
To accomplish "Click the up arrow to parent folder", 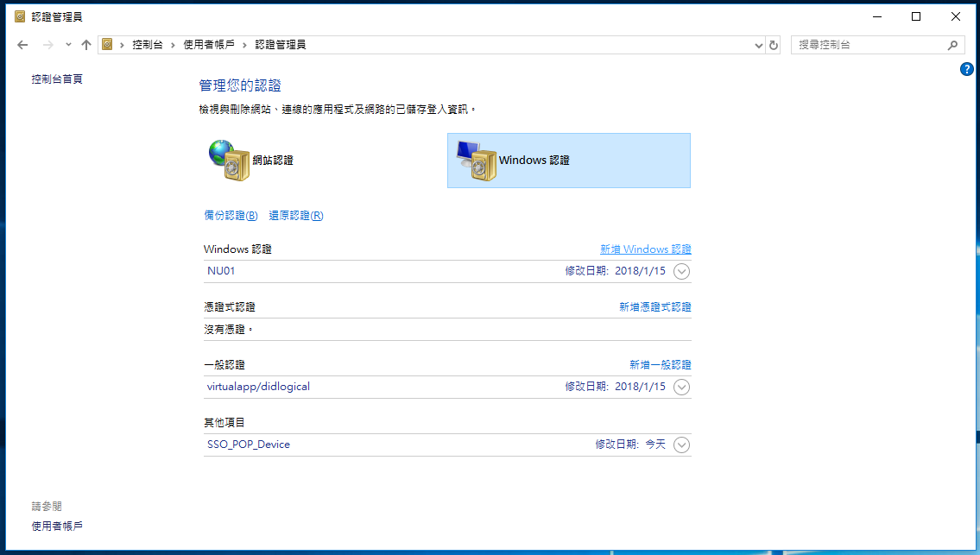I will pos(85,45).
